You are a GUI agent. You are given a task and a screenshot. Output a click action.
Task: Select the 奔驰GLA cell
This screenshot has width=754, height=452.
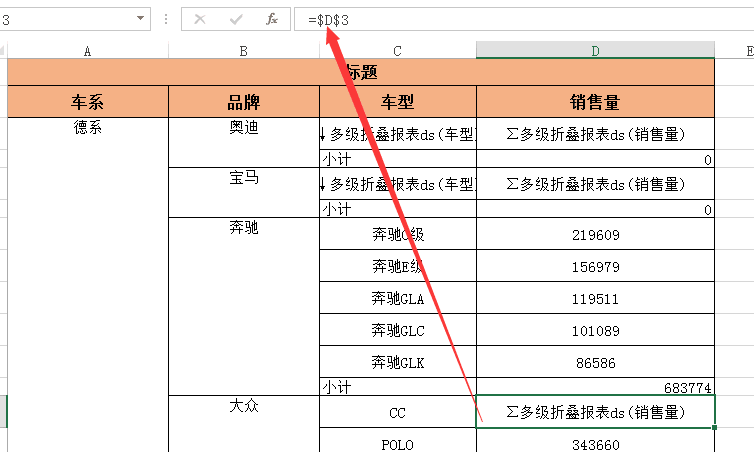pyautogui.click(x=398, y=298)
